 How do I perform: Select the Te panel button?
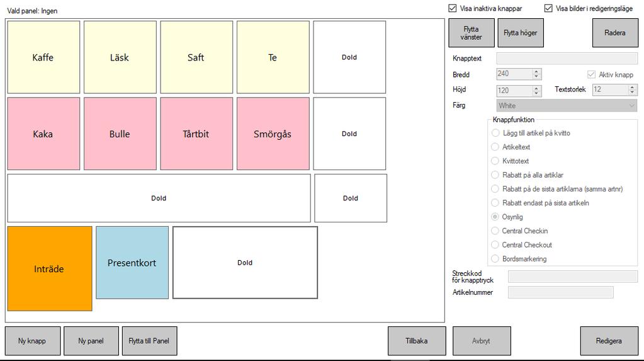[x=273, y=57]
